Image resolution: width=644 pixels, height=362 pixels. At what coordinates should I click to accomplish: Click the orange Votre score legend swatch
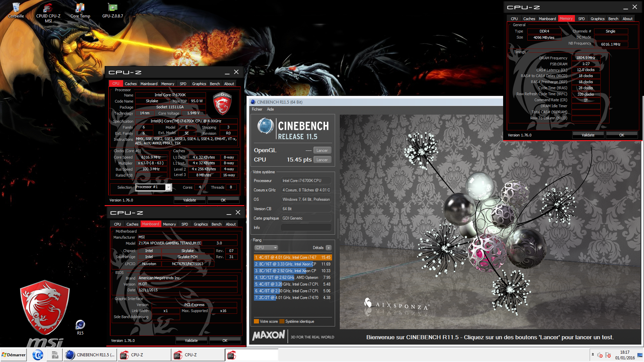coord(256,321)
